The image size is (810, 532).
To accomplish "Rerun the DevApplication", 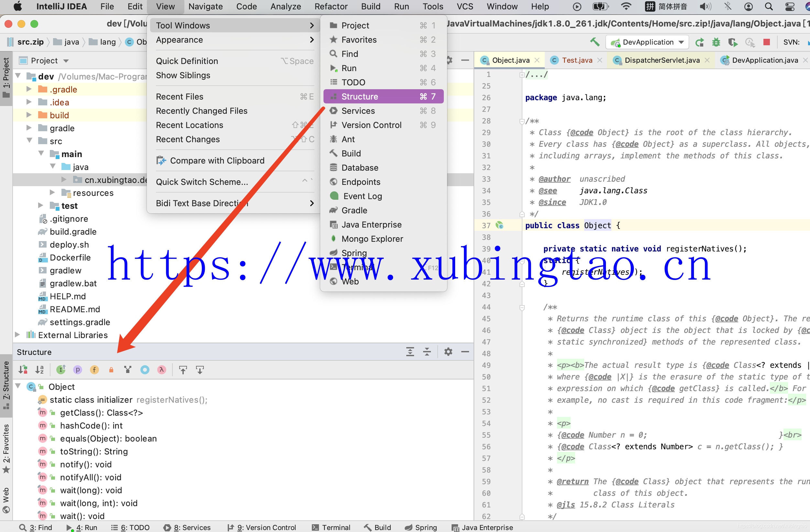I will click(x=699, y=42).
